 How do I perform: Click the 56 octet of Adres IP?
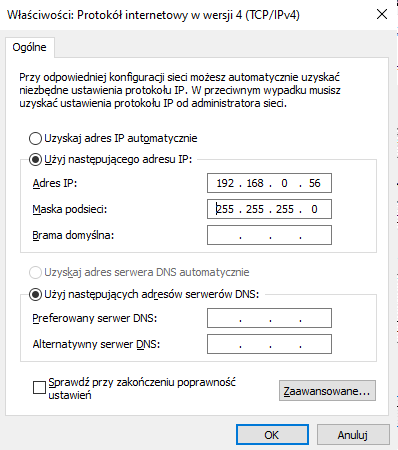click(x=314, y=183)
